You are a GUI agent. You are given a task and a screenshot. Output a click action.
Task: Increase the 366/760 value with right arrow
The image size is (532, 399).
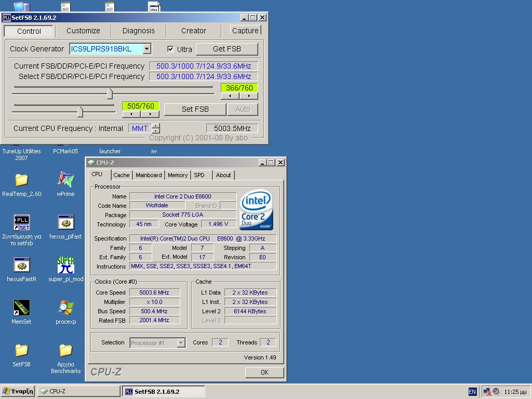pyautogui.click(x=249, y=96)
